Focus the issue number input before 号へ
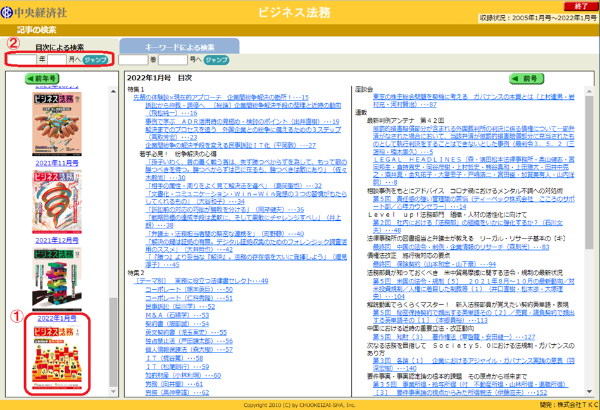Screen dimensions: 600x410 [x=173, y=60]
